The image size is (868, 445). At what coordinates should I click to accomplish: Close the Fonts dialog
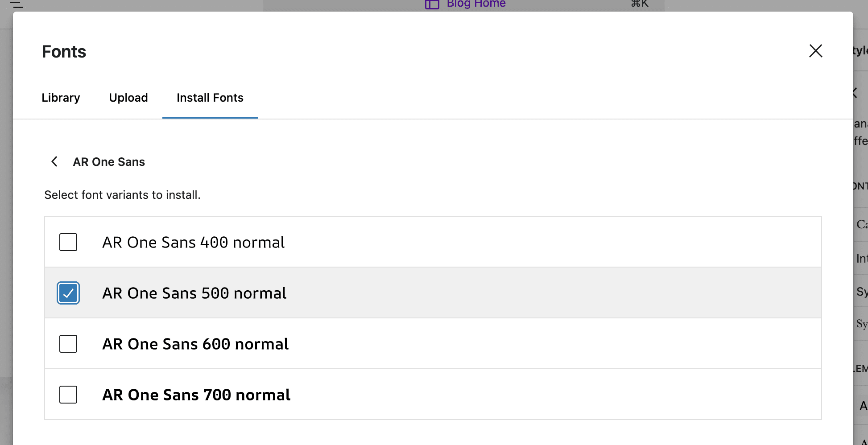(x=815, y=51)
